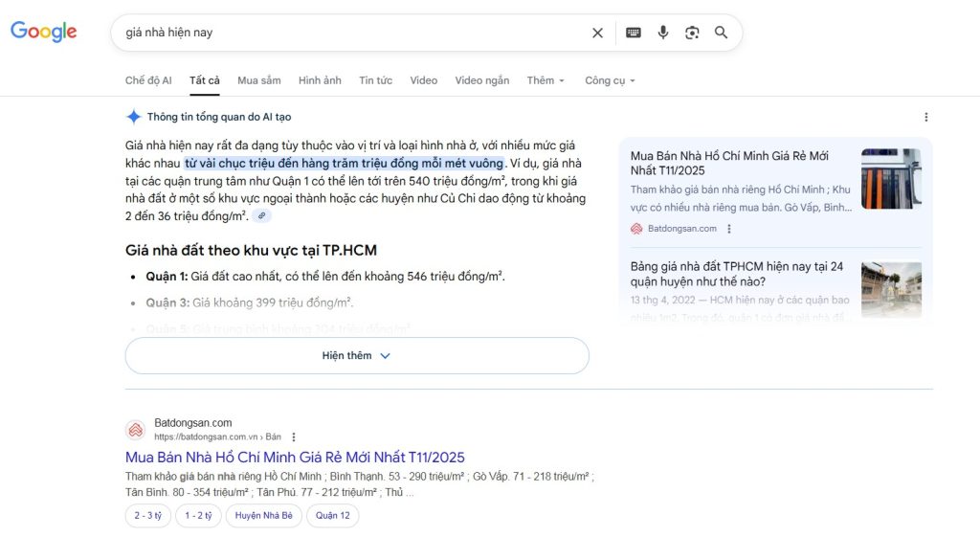Screen dimensions: 980x537
Task: Click the source link chip icon
Action: tap(261, 216)
